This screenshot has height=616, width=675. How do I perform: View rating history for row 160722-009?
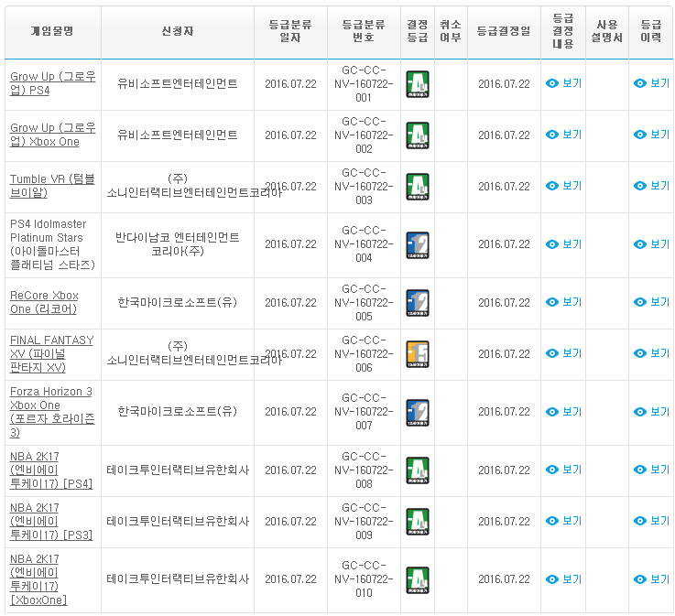click(651, 521)
